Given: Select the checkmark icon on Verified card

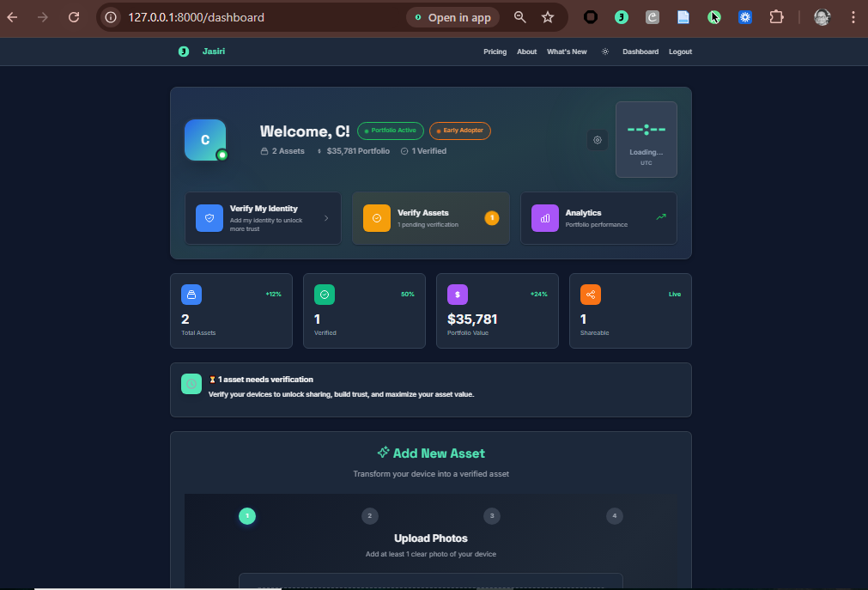Looking at the screenshot, I should 324,294.
